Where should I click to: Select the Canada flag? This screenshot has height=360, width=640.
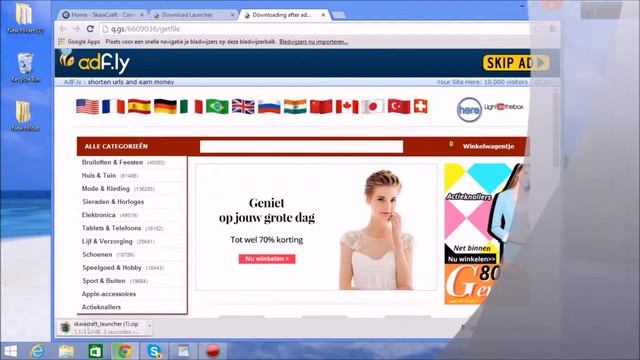click(347, 107)
